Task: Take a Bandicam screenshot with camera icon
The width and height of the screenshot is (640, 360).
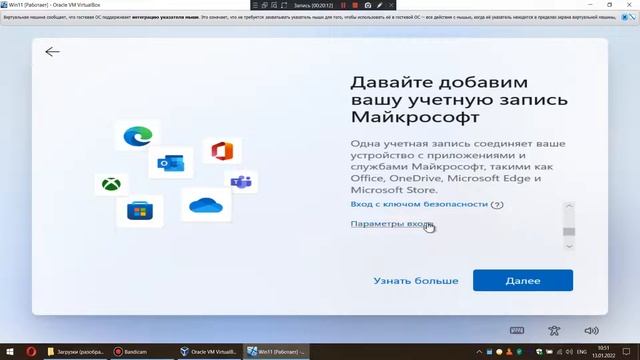Action: click(x=368, y=5)
